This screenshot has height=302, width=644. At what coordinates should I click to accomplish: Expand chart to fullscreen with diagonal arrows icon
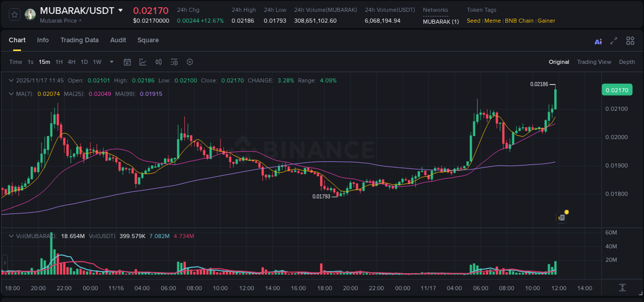[614, 41]
